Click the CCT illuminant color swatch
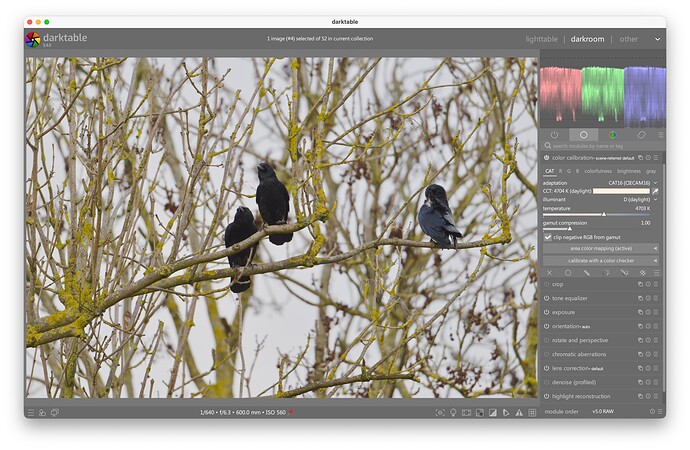 (x=621, y=191)
